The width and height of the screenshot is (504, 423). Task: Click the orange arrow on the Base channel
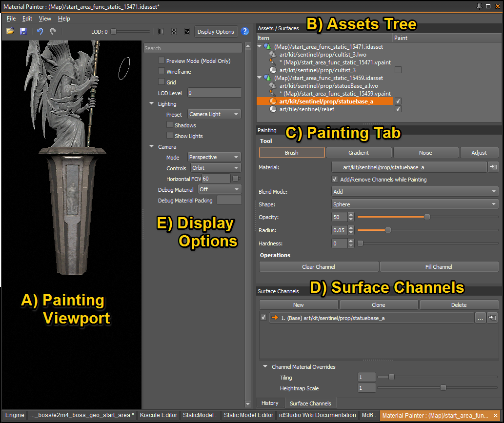[x=275, y=318]
